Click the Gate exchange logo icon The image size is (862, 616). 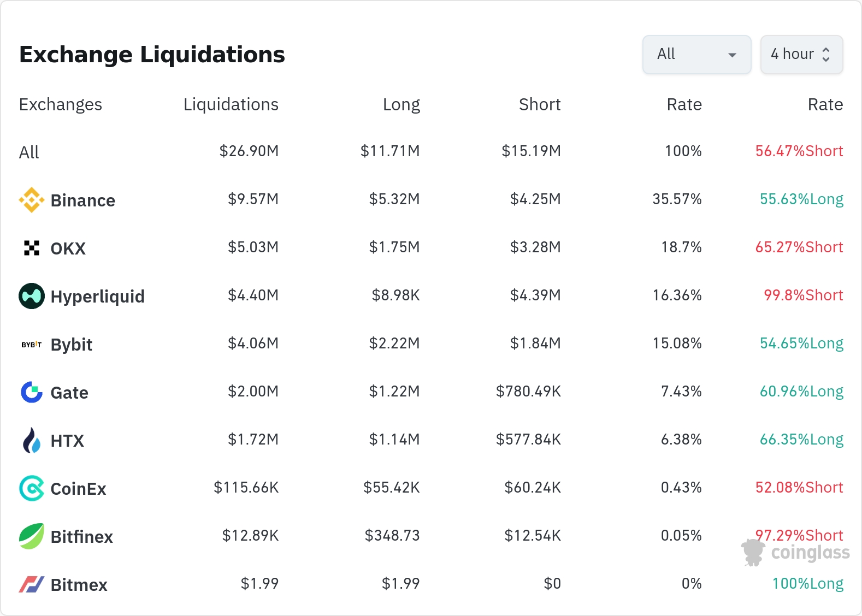32,392
